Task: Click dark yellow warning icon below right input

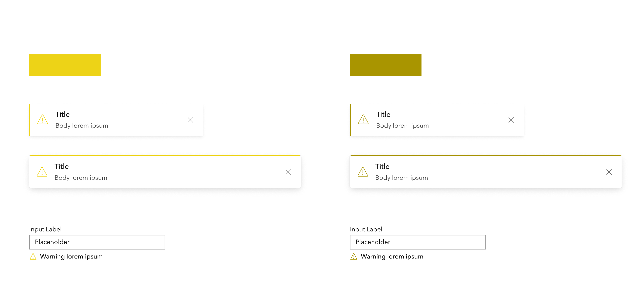Action: (x=354, y=257)
